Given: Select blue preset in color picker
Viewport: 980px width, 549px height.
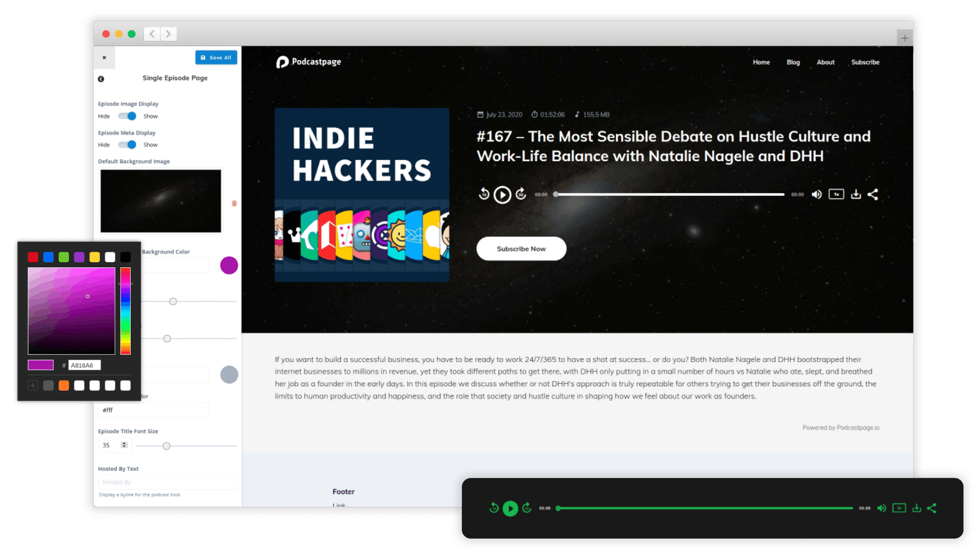Looking at the screenshot, I should (48, 257).
